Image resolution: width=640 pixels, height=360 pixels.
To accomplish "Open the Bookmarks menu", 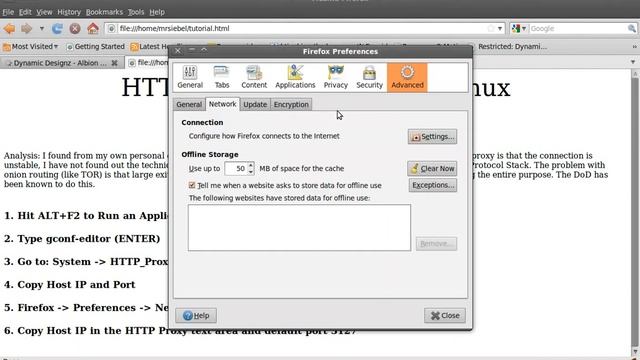I will click(x=104, y=12).
